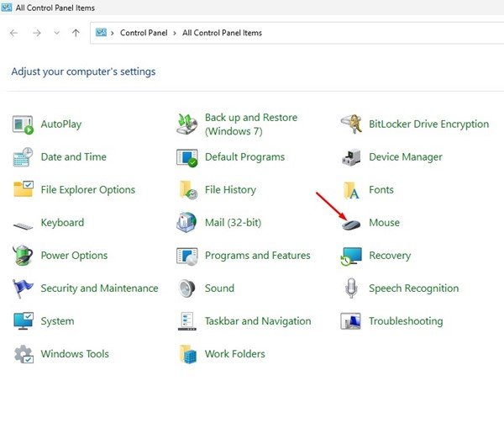Open the Mail (32-bit) link

click(233, 223)
